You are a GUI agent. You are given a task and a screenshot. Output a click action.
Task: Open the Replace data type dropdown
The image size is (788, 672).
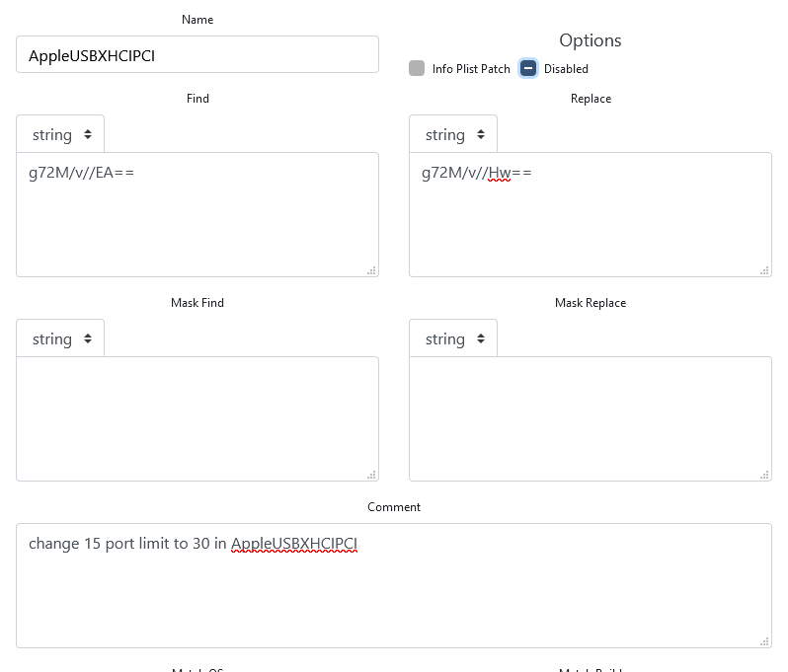[x=453, y=134]
